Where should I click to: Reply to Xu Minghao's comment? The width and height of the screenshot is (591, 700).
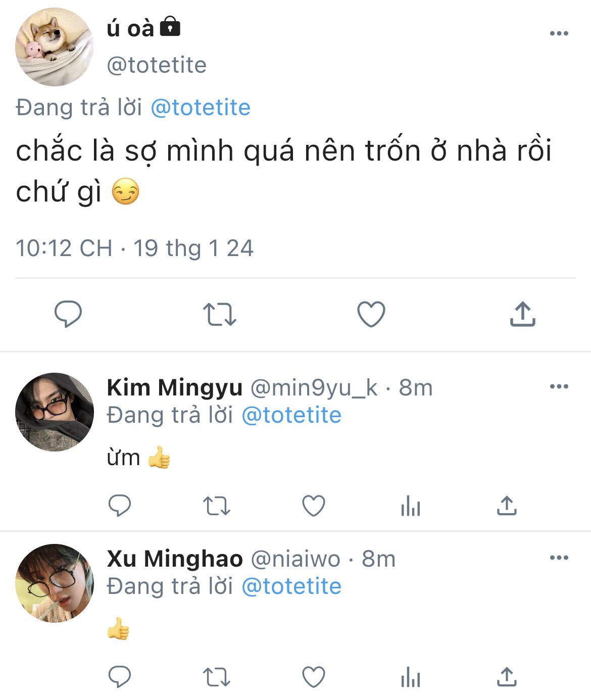(120, 677)
